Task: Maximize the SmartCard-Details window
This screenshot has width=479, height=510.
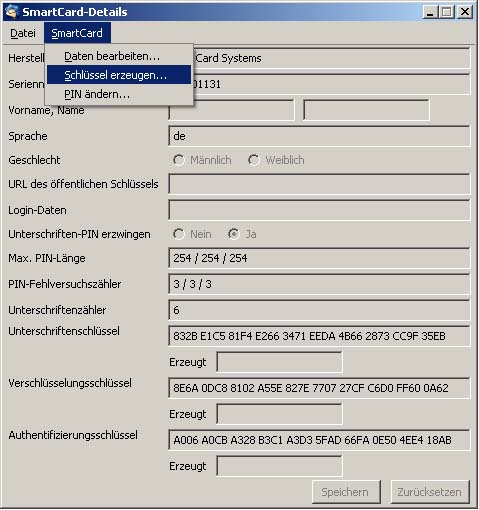Action: coord(447,12)
